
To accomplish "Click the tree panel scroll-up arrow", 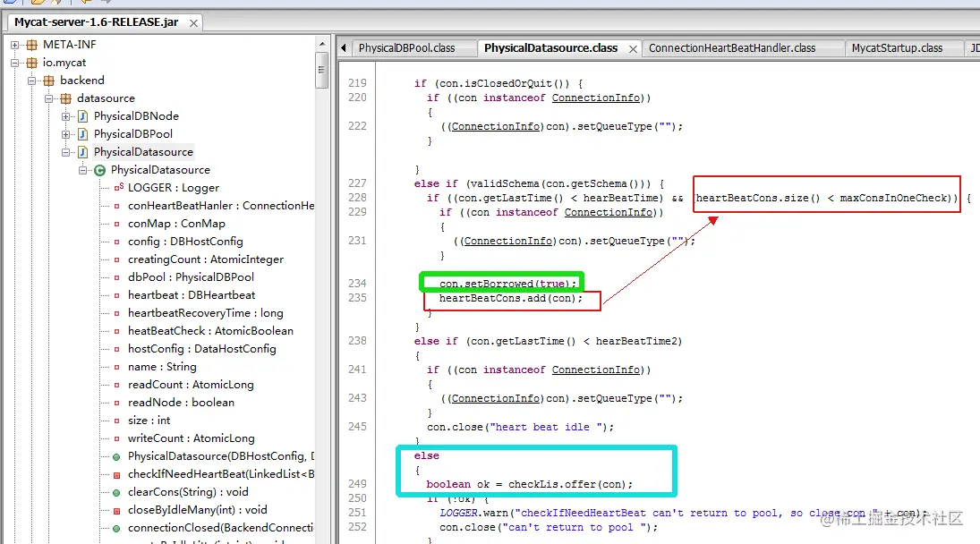I will click(x=322, y=45).
